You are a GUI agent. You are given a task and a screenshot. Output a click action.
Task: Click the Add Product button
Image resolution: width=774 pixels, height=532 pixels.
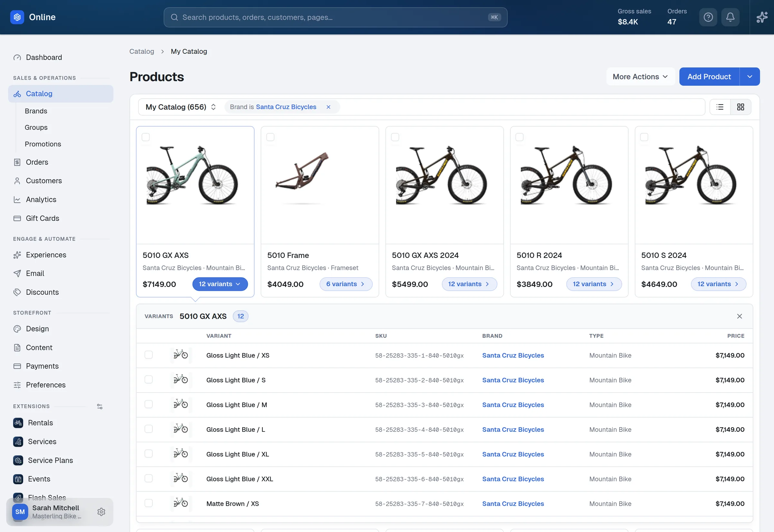tap(709, 77)
